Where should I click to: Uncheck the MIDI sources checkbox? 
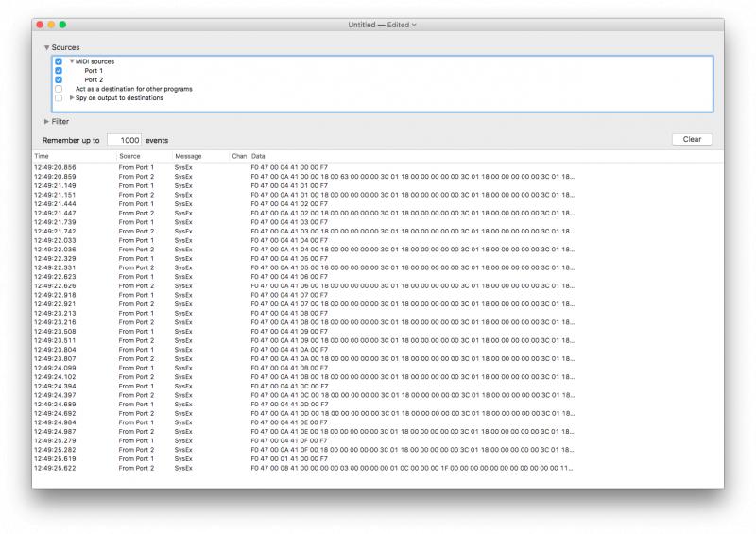tap(59, 61)
